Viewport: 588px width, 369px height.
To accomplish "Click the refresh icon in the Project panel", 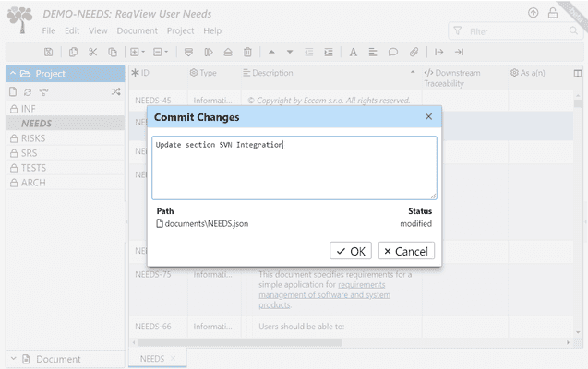I will click(x=28, y=91).
